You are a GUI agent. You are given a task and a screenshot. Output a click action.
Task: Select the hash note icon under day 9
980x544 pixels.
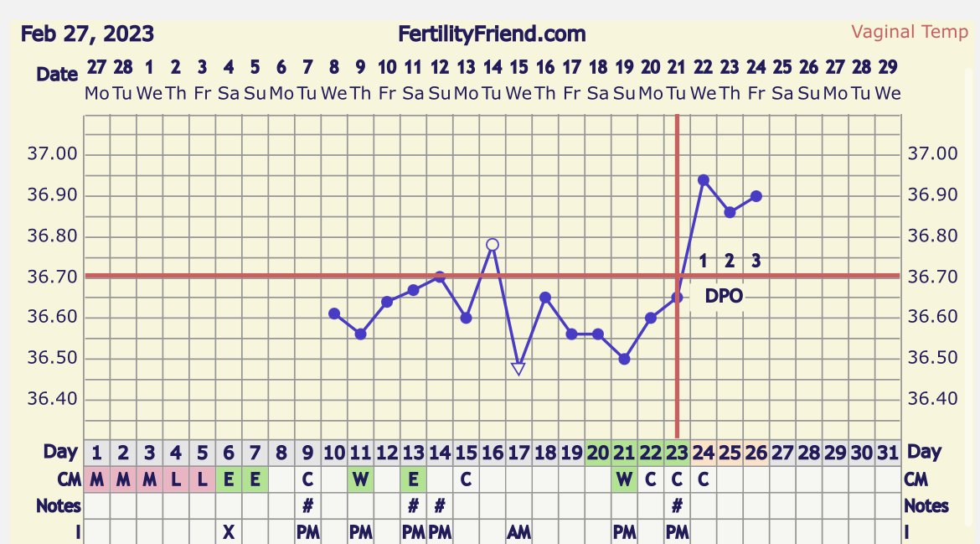(307, 505)
